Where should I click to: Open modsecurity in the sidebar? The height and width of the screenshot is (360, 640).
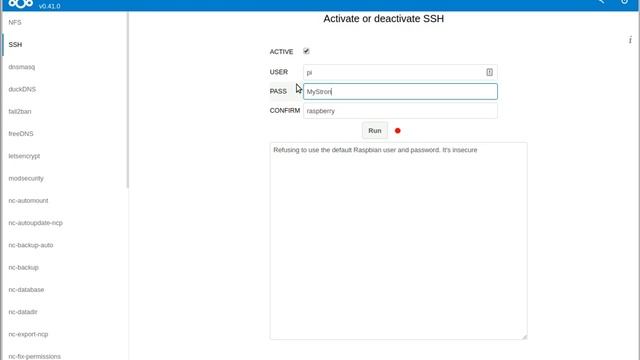coord(26,178)
